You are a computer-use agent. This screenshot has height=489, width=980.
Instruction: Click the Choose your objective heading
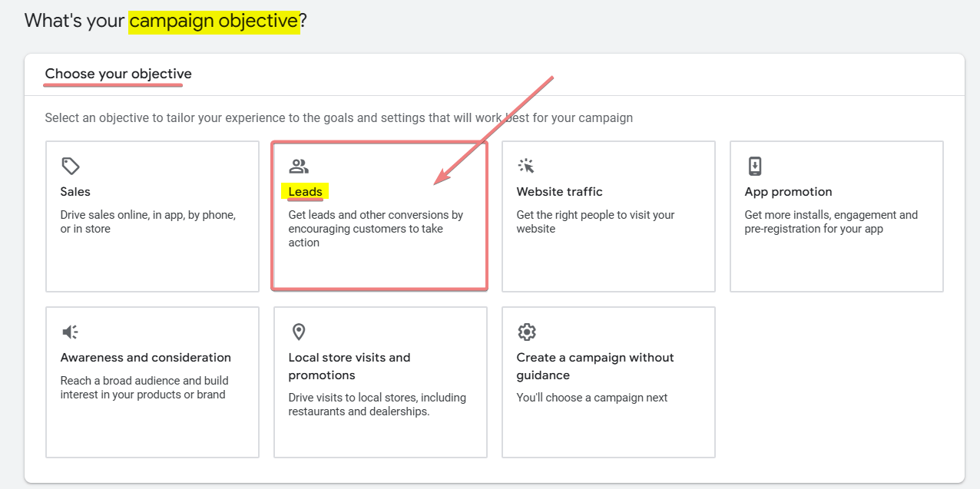tap(117, 74)
